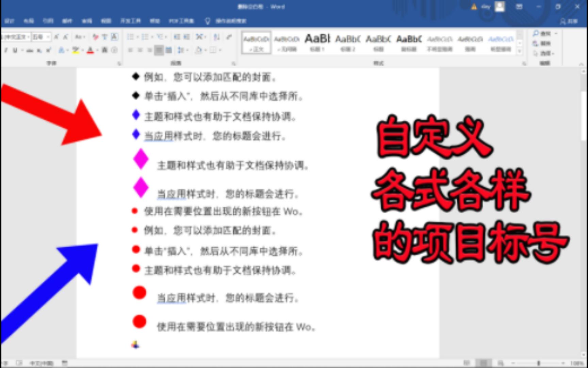Open the PDF工具集 tab

[x=181, y=21]
